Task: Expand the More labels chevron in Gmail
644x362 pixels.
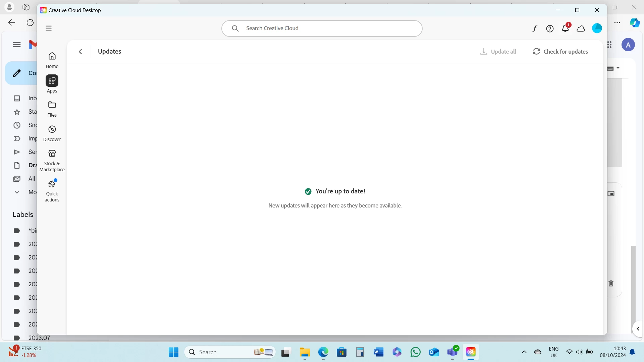Action: (17, 192)
